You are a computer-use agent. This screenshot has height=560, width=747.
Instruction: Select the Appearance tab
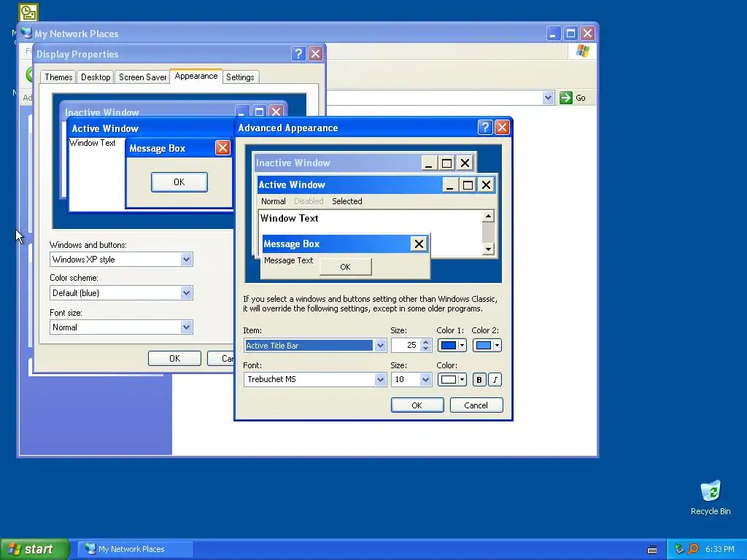click(196, 76)
